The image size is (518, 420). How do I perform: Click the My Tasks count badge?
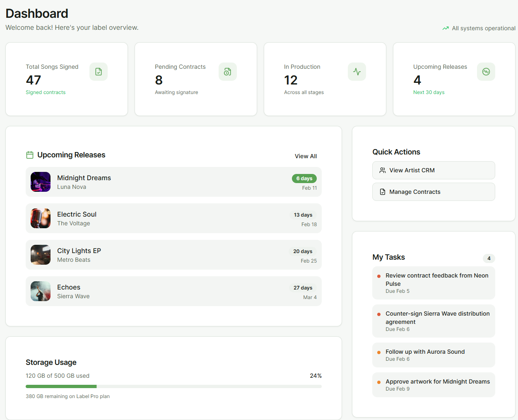[489, 258]
